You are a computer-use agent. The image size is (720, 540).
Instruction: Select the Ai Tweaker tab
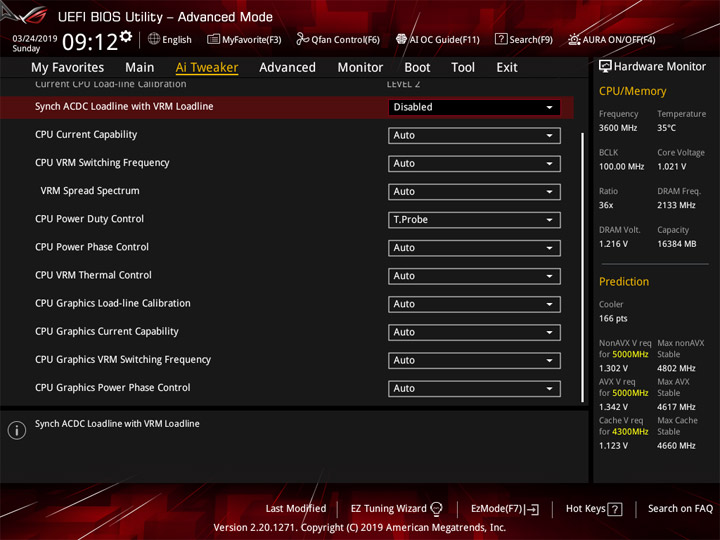(x=207, y=68)
